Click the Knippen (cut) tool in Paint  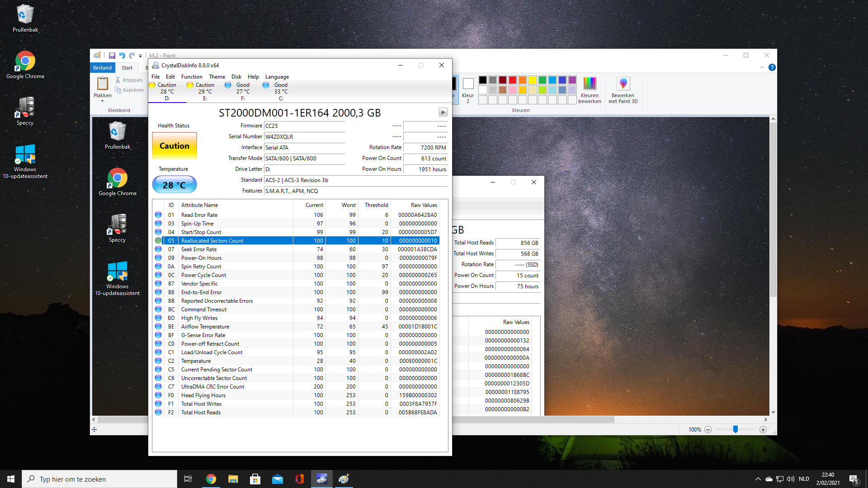(x=129, y=80)
